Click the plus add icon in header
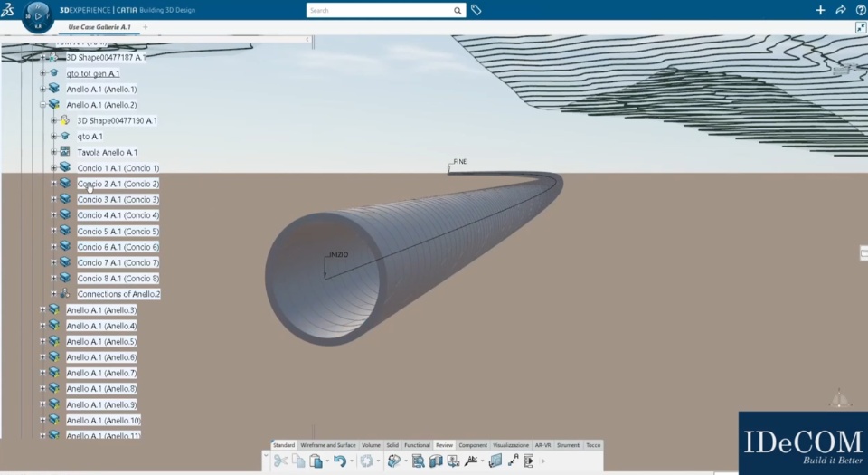868x475 pixels. point(820,10)
